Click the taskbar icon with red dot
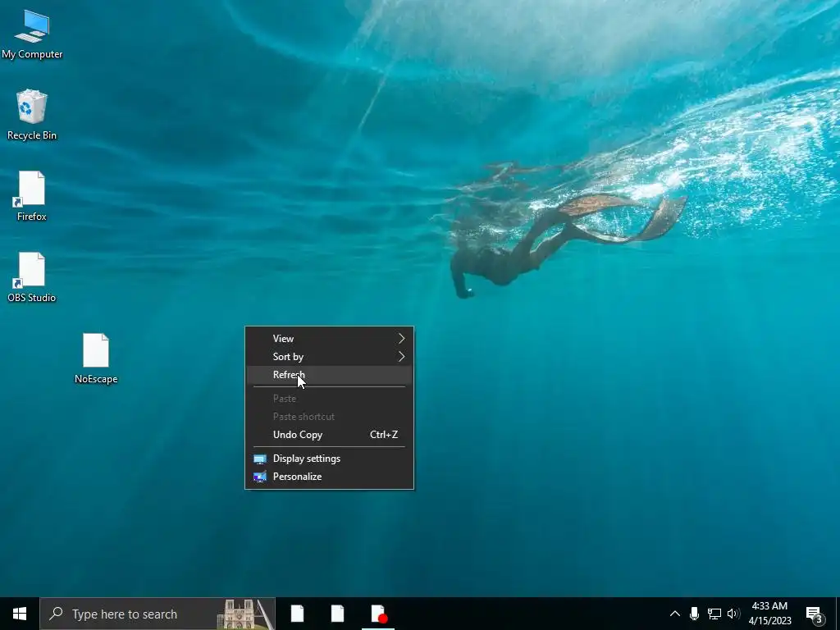Viewport: 840px width, 630px height. point(378,614)
